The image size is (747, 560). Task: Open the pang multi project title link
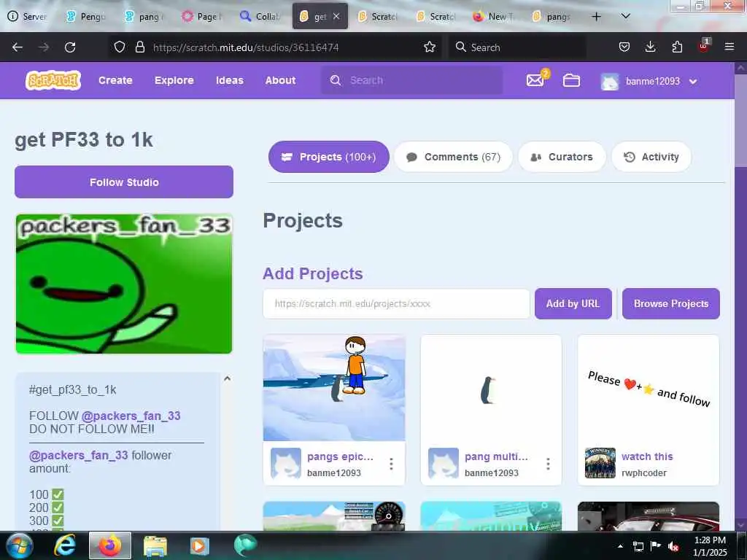[x=496, y=456]
